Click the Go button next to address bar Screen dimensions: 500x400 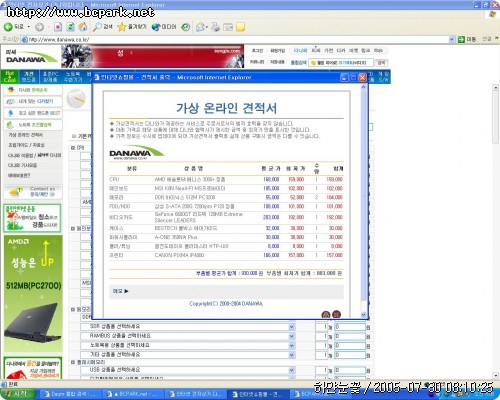[x=467, y=39]
